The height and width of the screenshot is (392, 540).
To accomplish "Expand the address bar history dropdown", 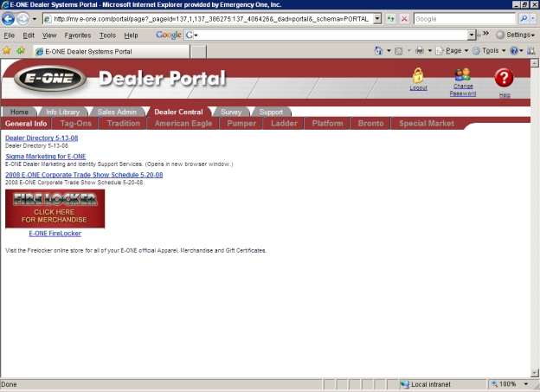I will (378, 19).
